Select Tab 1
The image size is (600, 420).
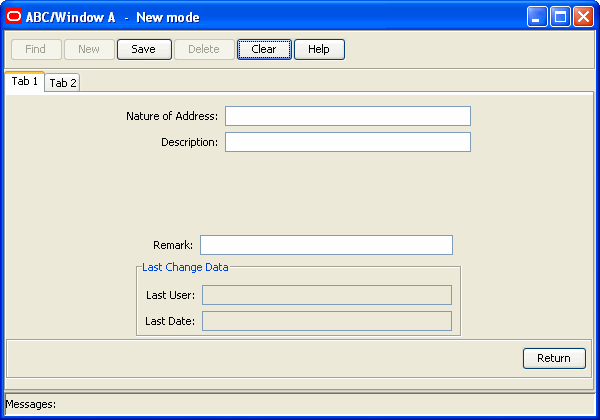tap(25, 81)
